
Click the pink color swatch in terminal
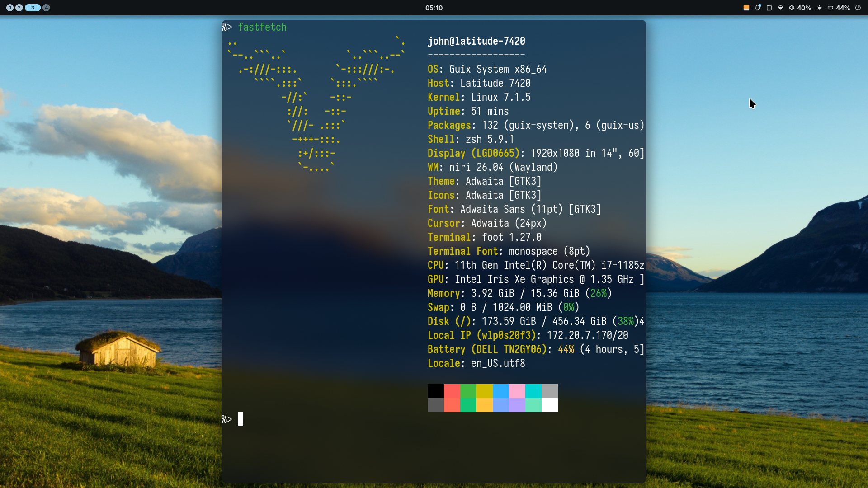coord(517,391)
